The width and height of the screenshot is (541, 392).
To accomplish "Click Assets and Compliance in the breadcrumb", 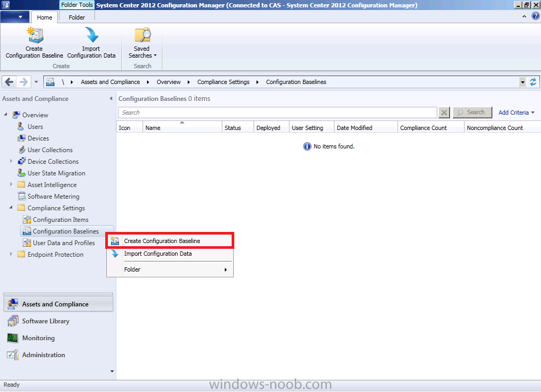I will (x=111, y=82).
